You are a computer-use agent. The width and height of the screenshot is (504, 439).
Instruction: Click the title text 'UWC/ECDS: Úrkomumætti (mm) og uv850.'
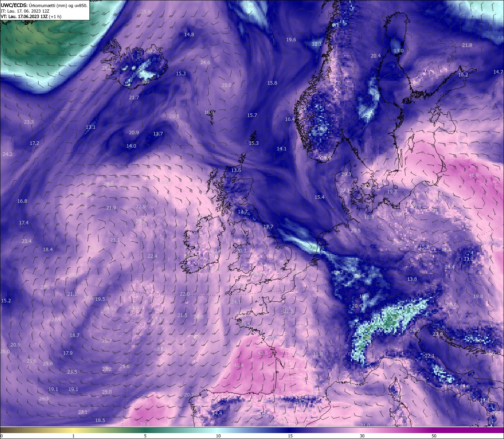pos(44,6)
